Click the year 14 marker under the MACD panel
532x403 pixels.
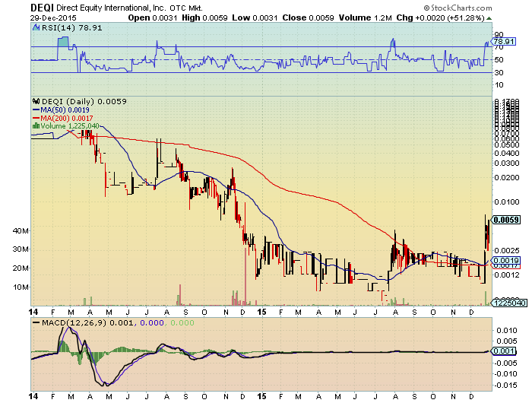click(33, 397)
